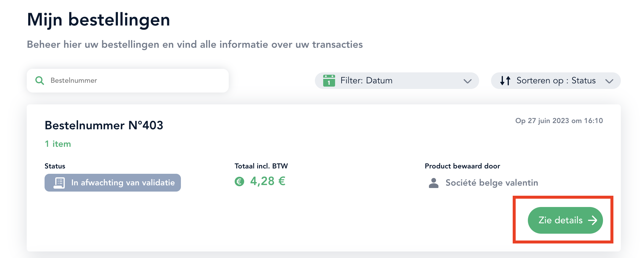Click the In afwachting van validatie badge

tap(113, 183)
